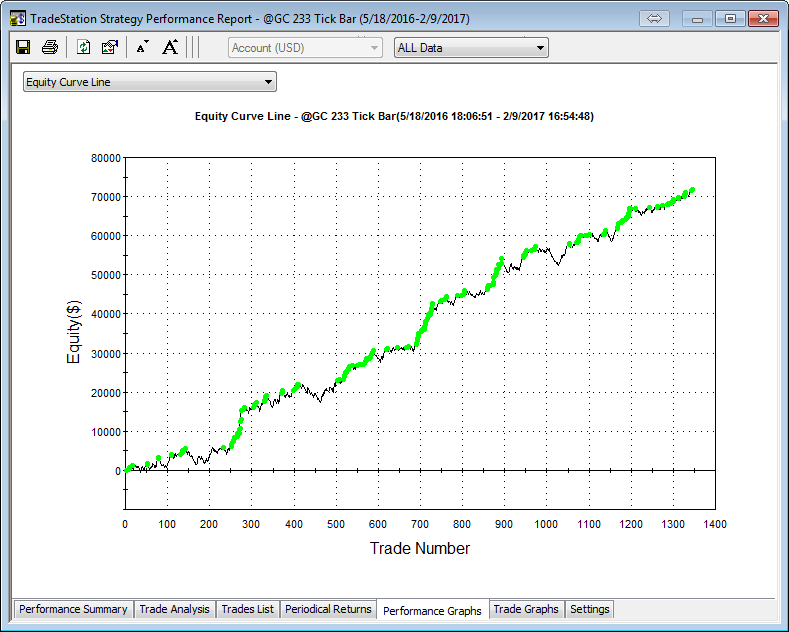Image resolution: width=789 pixels, height=632 pixels.
Task: Go to the Trades List tab
Action: tap(247, 609)
